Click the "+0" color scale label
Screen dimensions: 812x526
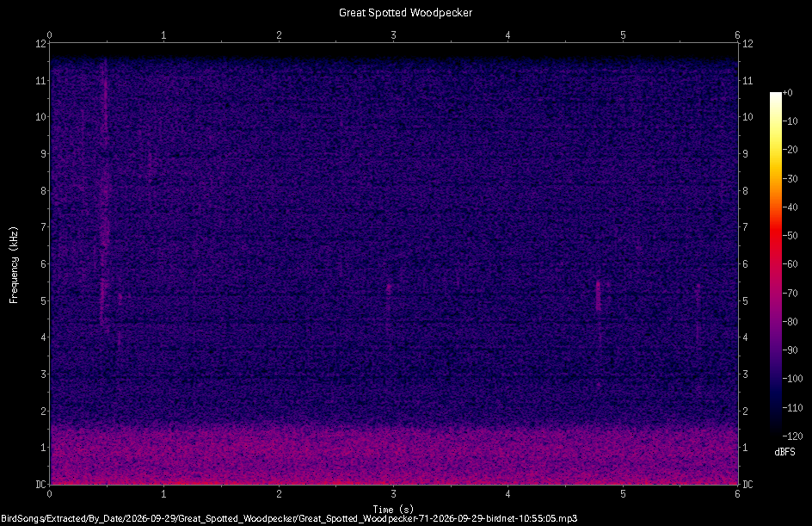click(787, 93)
